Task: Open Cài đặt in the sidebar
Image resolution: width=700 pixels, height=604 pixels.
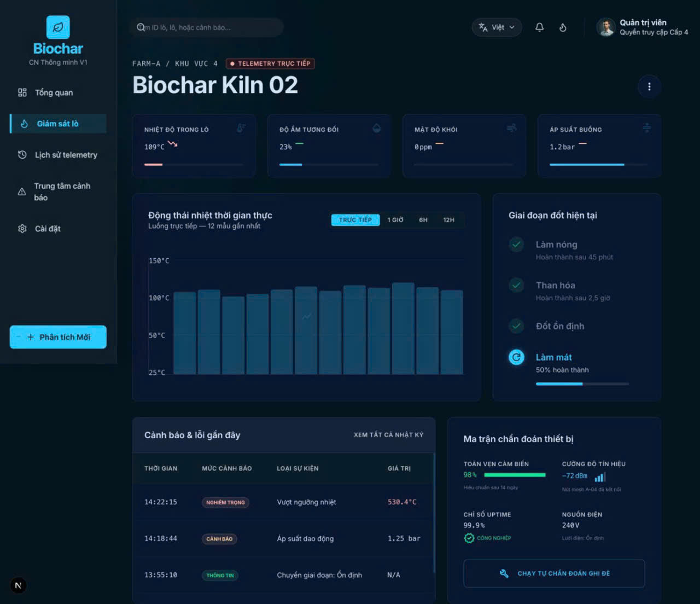Action: [x=58, y=229]
